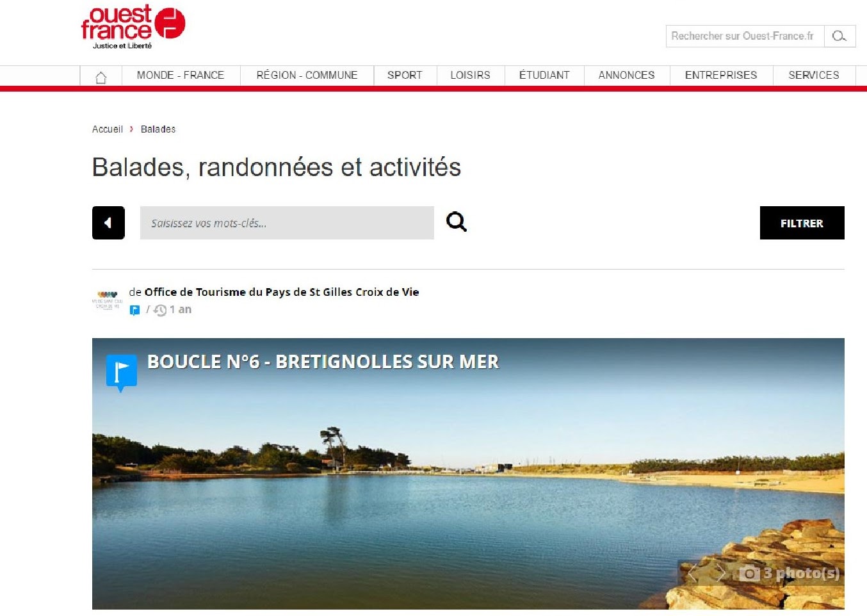Image resolution: width=867 pixels, height=616 pixels.
Task: Click the black magnifier beside keyword field
Action: (x=456, y=222)
